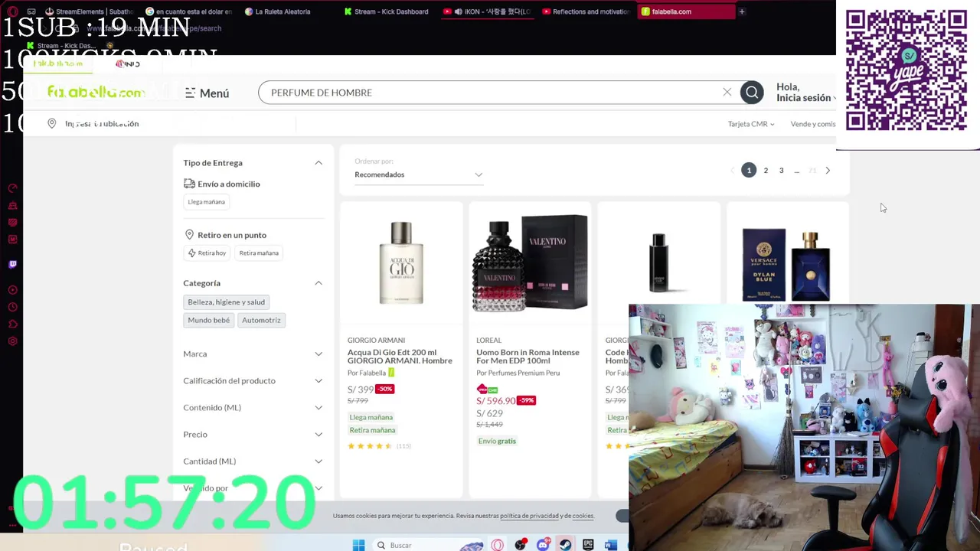Select the Automotriz category chip
980x551 pixels.
[261, 320]
